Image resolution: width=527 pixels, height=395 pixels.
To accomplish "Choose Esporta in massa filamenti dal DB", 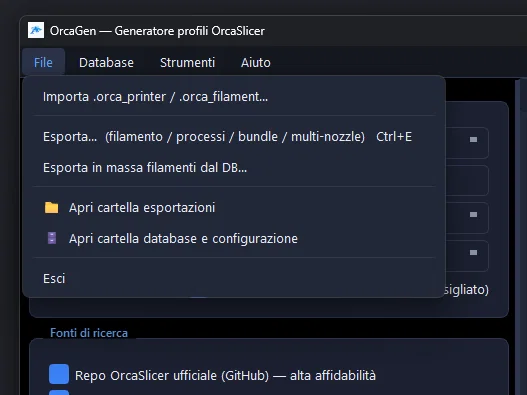I will (234, 167).
